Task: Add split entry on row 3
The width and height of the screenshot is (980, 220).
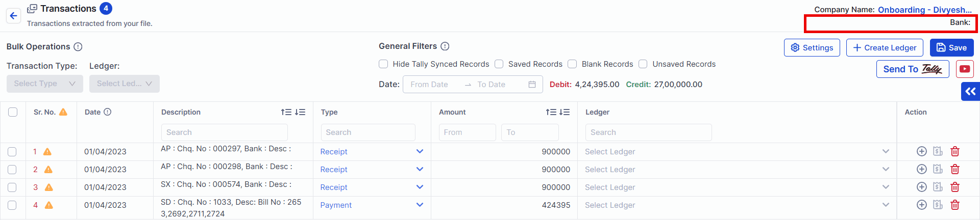Action: tap(922, 187)
